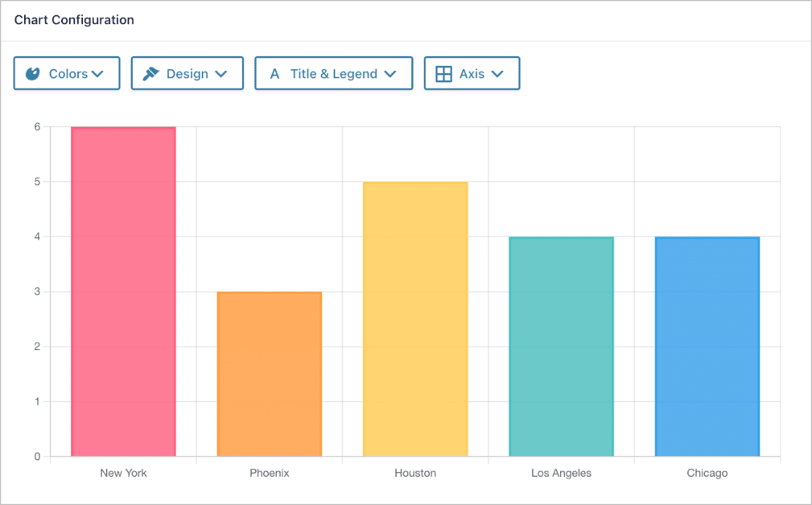Screen dimensions: 812x505
Task: Click the teal Los Angeles bar
Action: click(x=561, y=346)
